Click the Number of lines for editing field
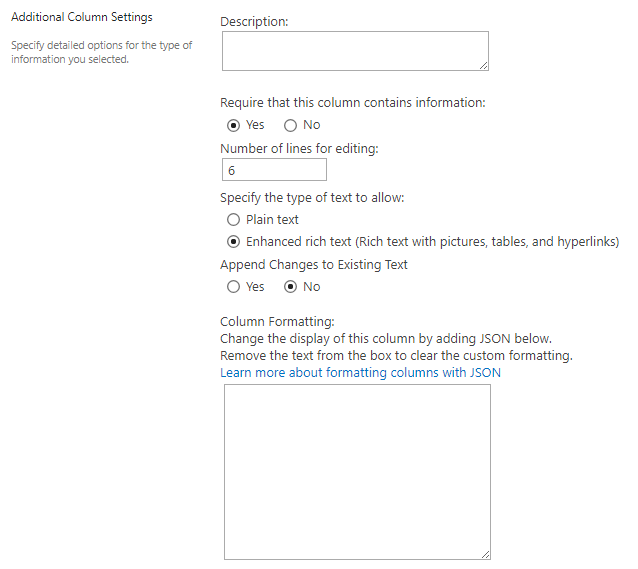 (x=274, y=170)
